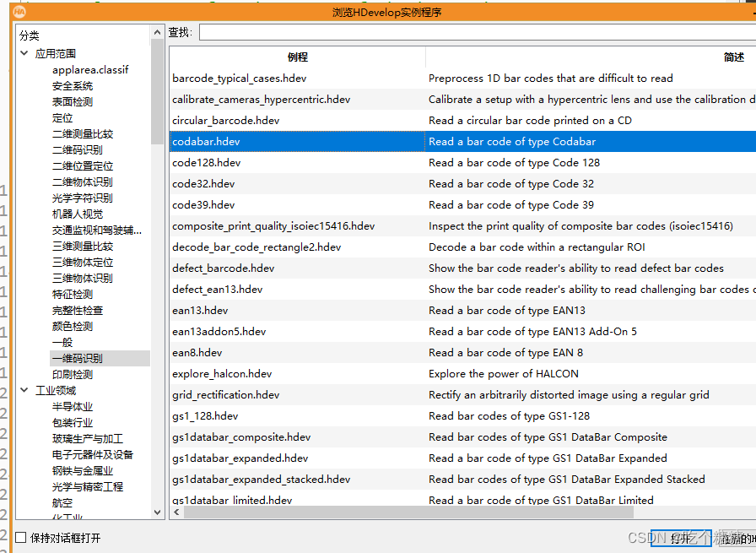Screen dimensions: 756x553
Task: Select 定位 category
Action: tap(62, 117)
